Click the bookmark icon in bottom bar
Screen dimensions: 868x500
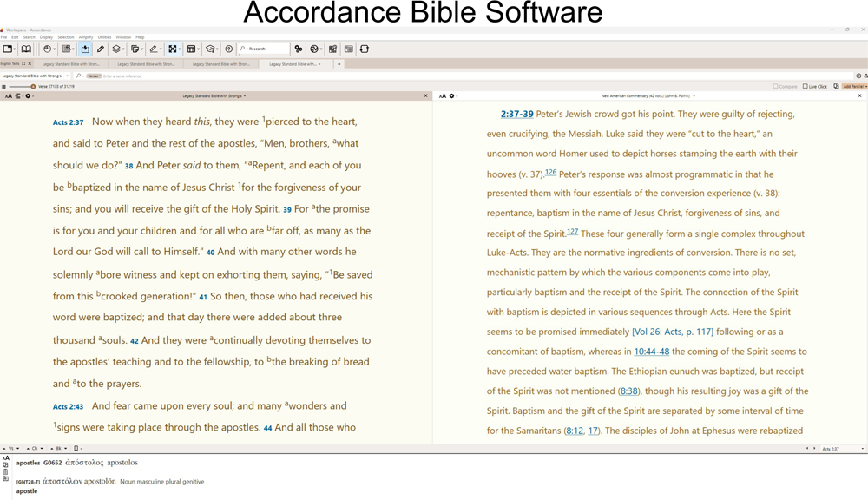[76, 449]
